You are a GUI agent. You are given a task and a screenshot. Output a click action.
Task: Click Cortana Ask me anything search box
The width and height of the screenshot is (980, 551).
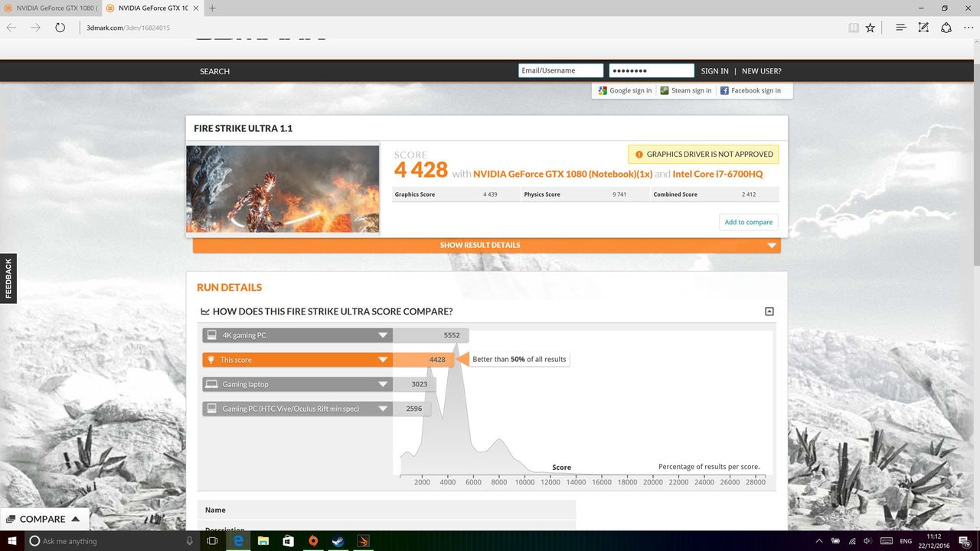113,541
